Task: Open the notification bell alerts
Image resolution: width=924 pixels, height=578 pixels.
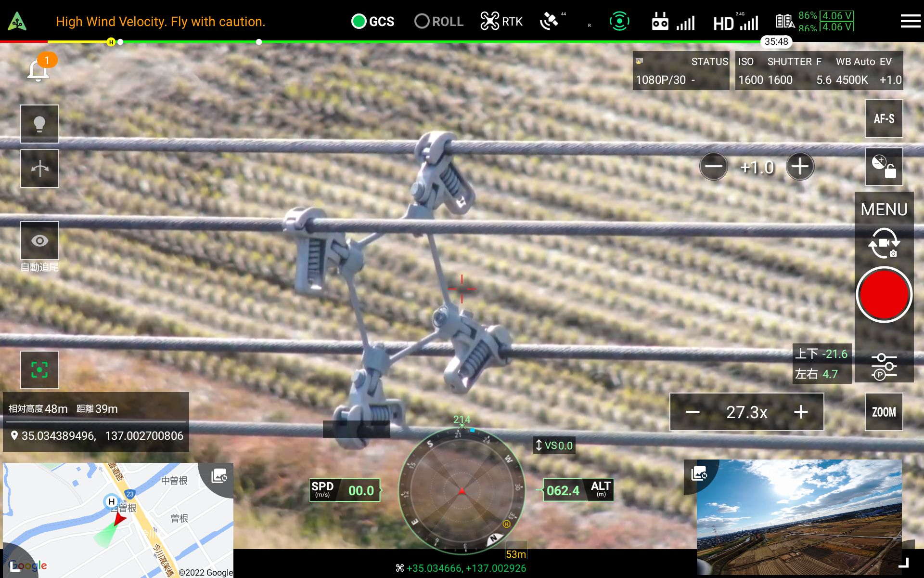Action: [x=38, y=70]
